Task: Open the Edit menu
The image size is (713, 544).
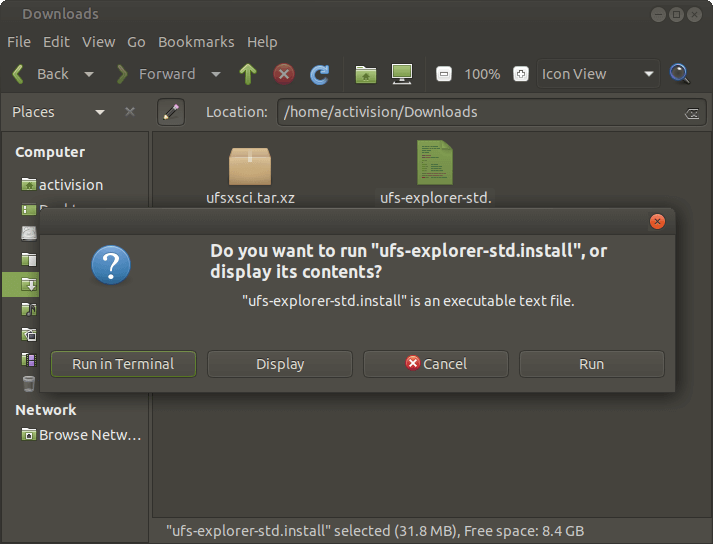Action: pyautogui.click(x=56, y=42)
